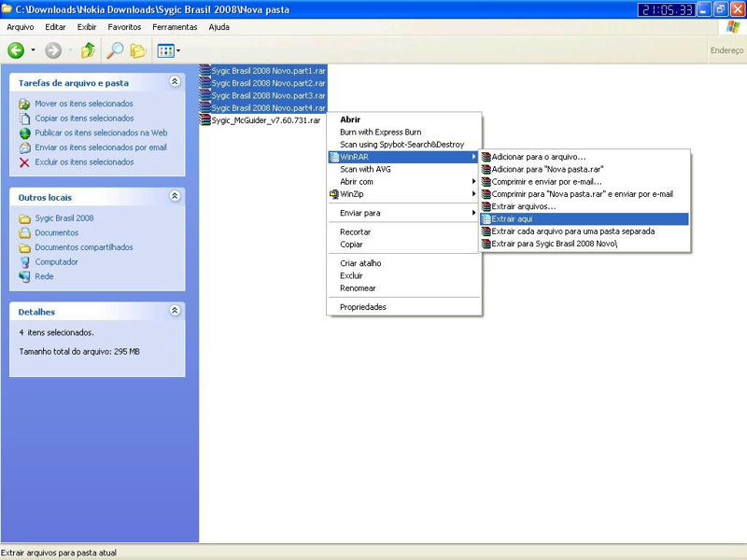The height and width of the screenshot is (560, 747).
Task: Click the move-items icon in tasks panel
Action: [x=24, y=104]
